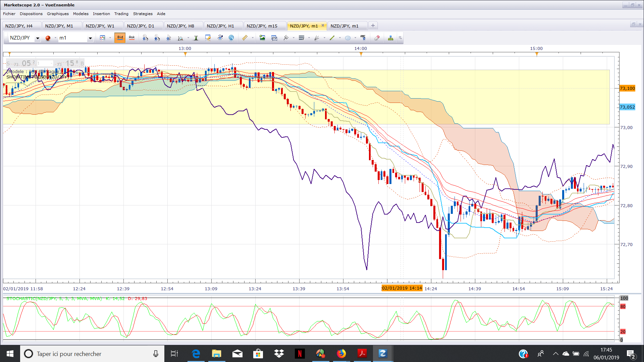Image resolution: width=644 pixels, height=362 pixels.
Task: Open the Fichier menu
Action: [x=9, y=14]
